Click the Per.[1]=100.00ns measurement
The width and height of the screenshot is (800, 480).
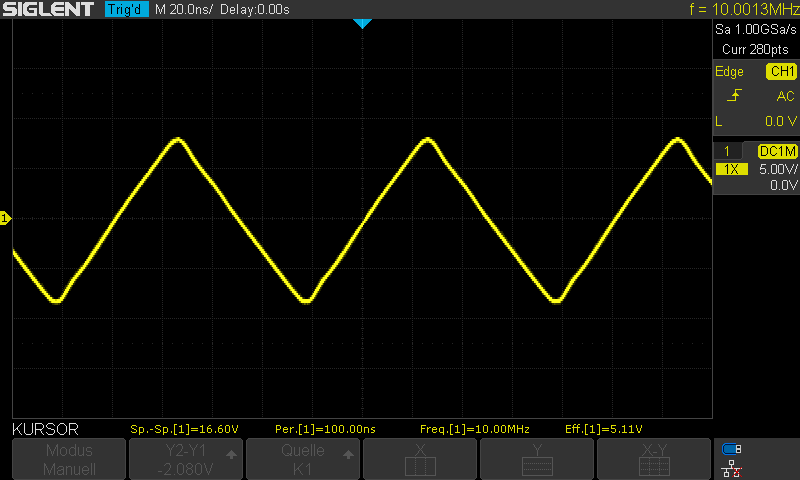coord(325,430)
